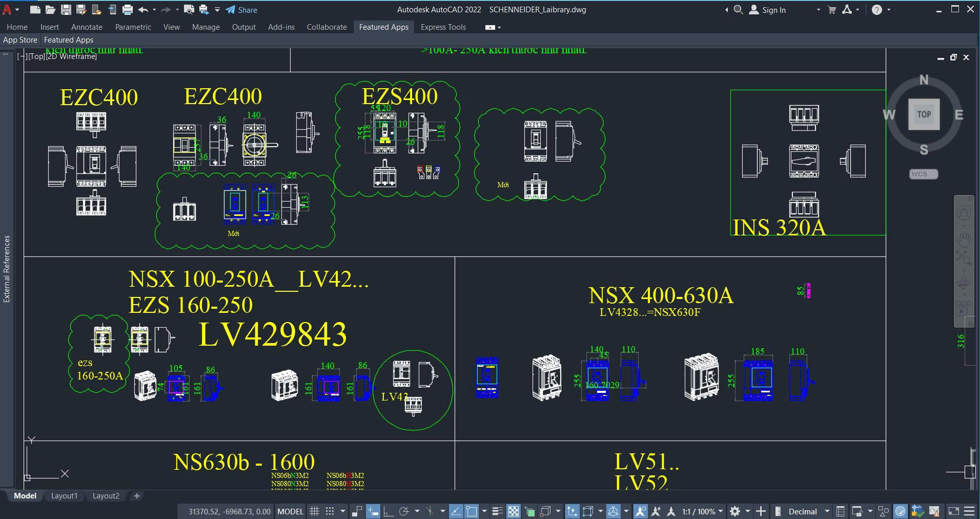Viewport: 980px width, 519px height.
Task: Open the Sign In dropdown arrow
Action: coord(818,10)
